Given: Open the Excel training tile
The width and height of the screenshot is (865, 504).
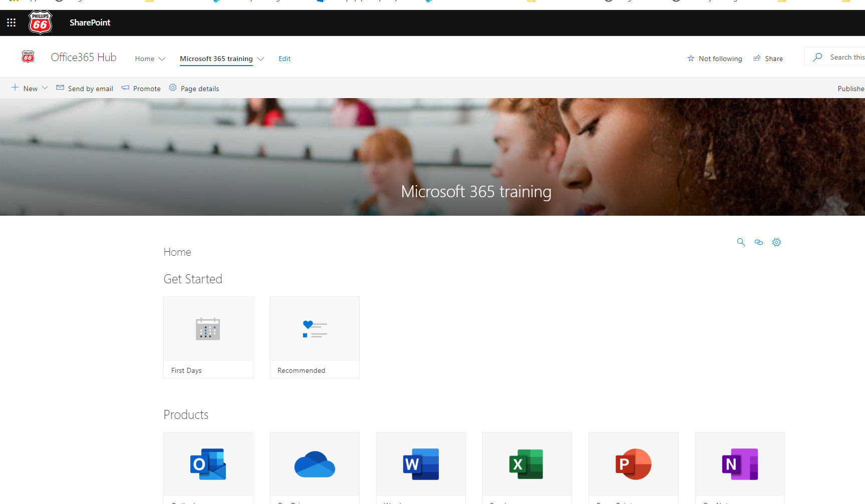Looking at the screenshot, I should click(527, 464).
